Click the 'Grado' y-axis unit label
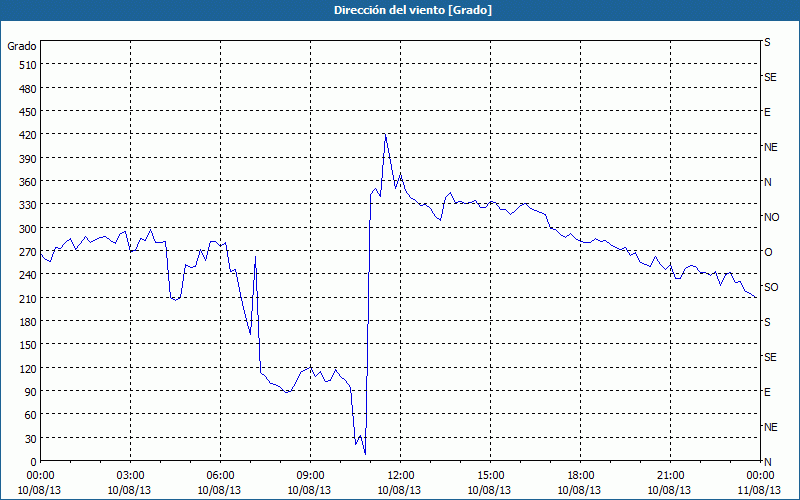The height and width of the screenshot is (500, 800). pyautogui.click(x=22, y=46)
